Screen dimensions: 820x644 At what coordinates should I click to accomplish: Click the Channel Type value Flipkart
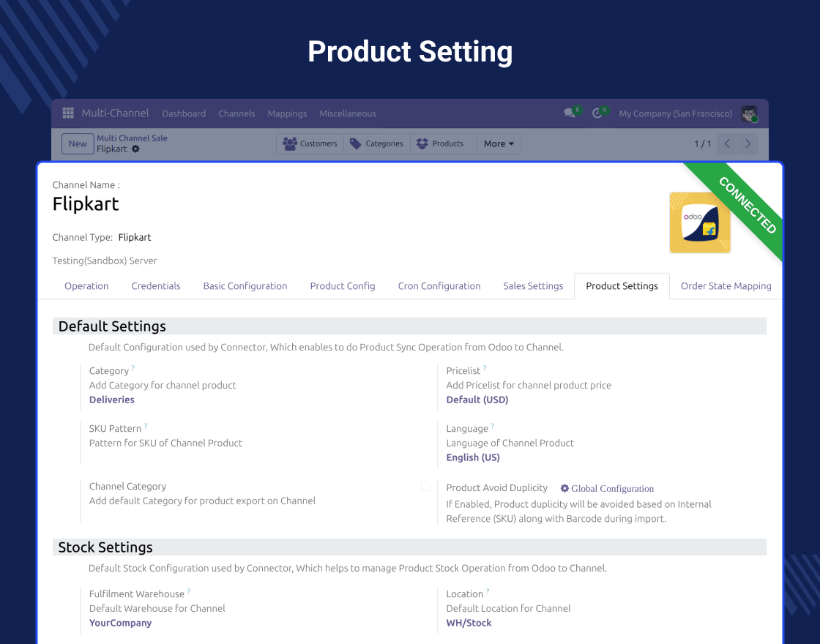135,237
